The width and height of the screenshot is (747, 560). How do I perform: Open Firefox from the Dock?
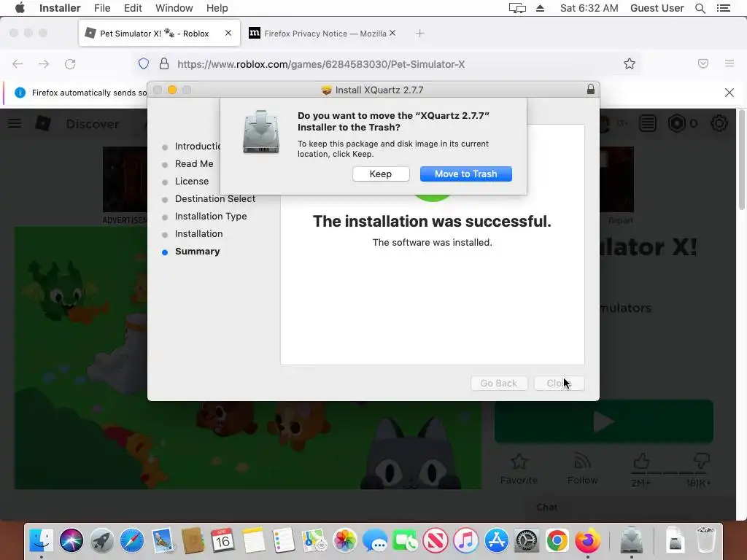[587, 540]
